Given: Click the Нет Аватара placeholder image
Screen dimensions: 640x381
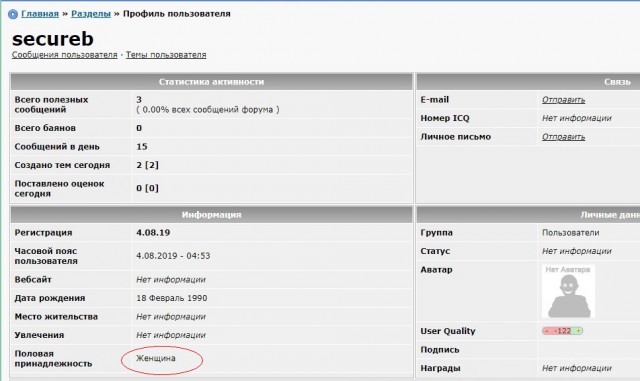Looking at the screenshot, I should pos(568,291).
